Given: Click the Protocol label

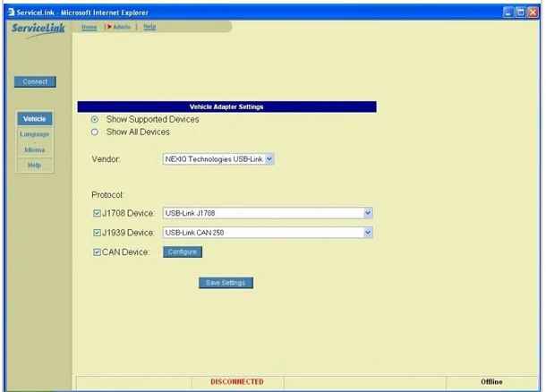Looking at the screenshot, I should [x=107, y=195].
